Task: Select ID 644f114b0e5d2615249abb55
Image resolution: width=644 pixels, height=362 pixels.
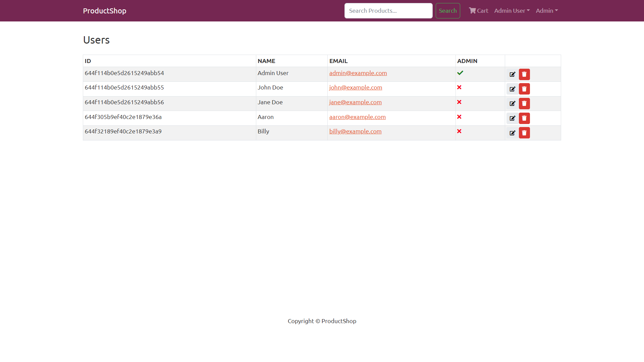Action: (x=124, y=87)
